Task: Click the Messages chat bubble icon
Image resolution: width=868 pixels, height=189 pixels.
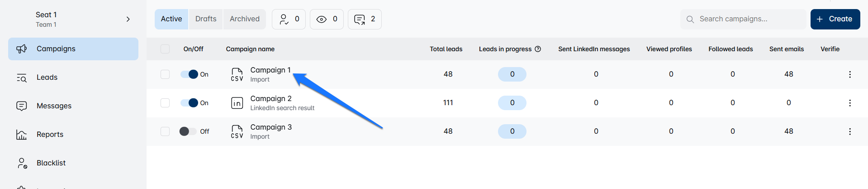Action: click(22, 106)
